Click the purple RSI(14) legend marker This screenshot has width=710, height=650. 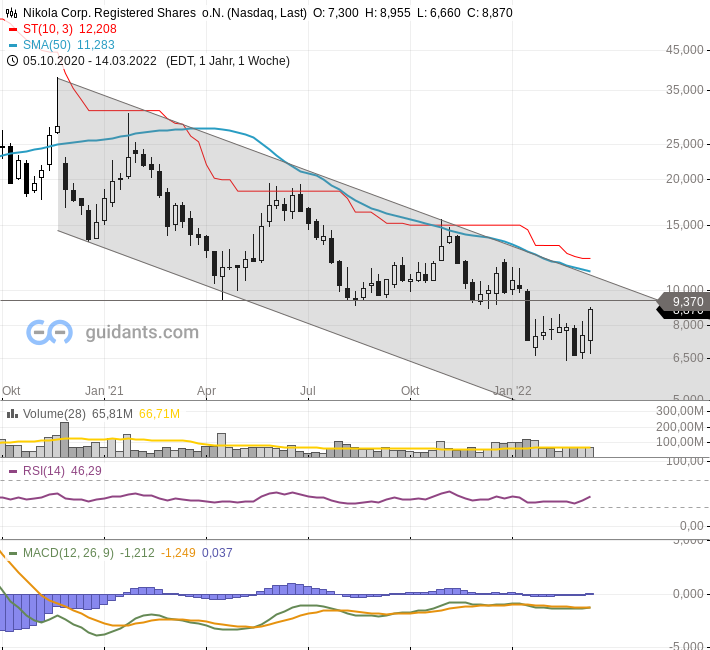tap(13, 471)
